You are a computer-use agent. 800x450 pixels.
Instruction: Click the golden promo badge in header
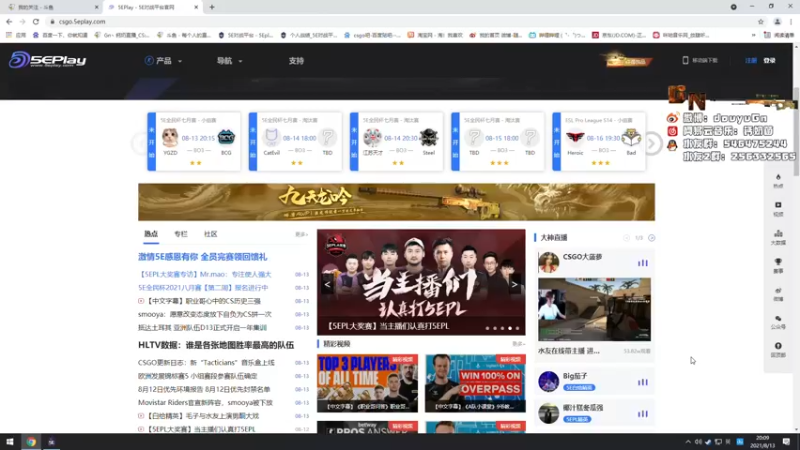[627, 60]
